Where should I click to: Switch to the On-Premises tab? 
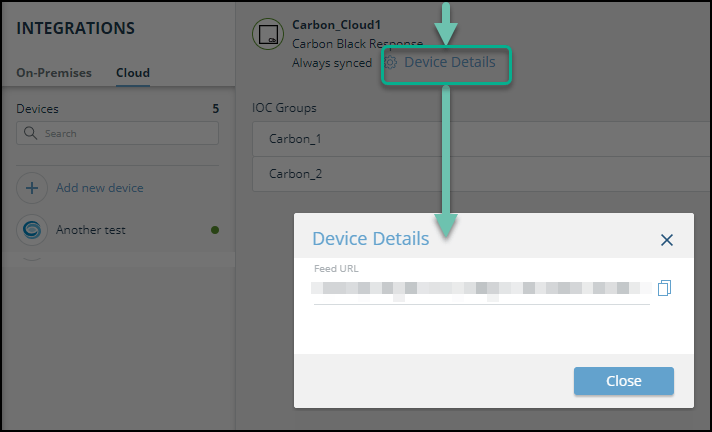54,73
